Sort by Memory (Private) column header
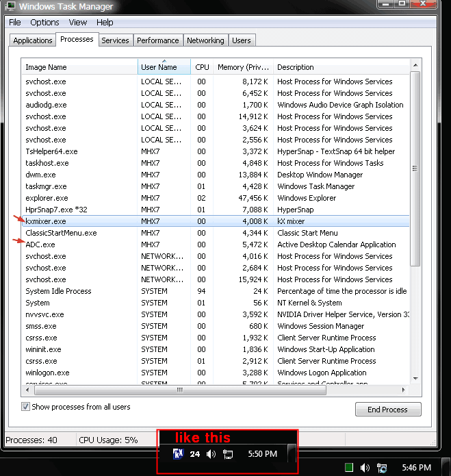This screenshot has width=451, height=476. [243, 67]
